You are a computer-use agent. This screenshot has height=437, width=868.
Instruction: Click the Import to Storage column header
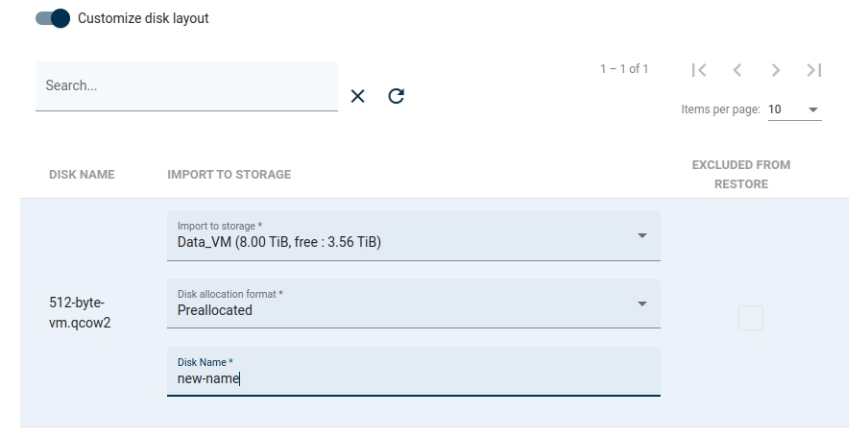[229, 175]
